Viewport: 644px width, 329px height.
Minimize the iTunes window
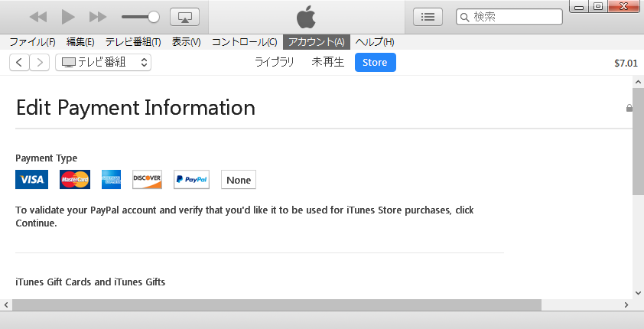[579, 6]
